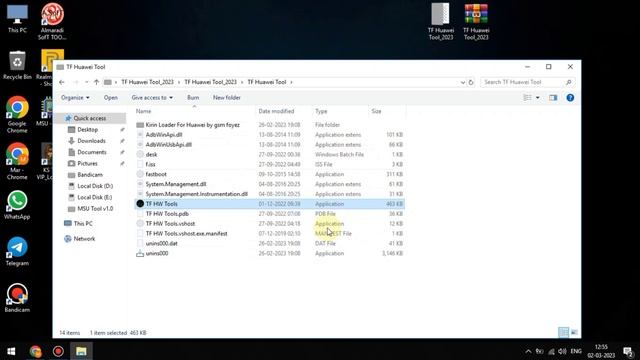Select This PC in navigation pane
The image size is (640, 360).
pyautogui.click(x=83, y=223)
